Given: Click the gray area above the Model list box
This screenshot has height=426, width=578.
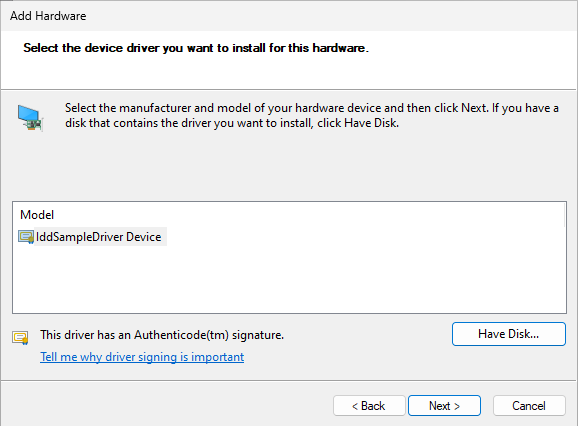Looking at the screenshot, I should click(x=288, y=168).
